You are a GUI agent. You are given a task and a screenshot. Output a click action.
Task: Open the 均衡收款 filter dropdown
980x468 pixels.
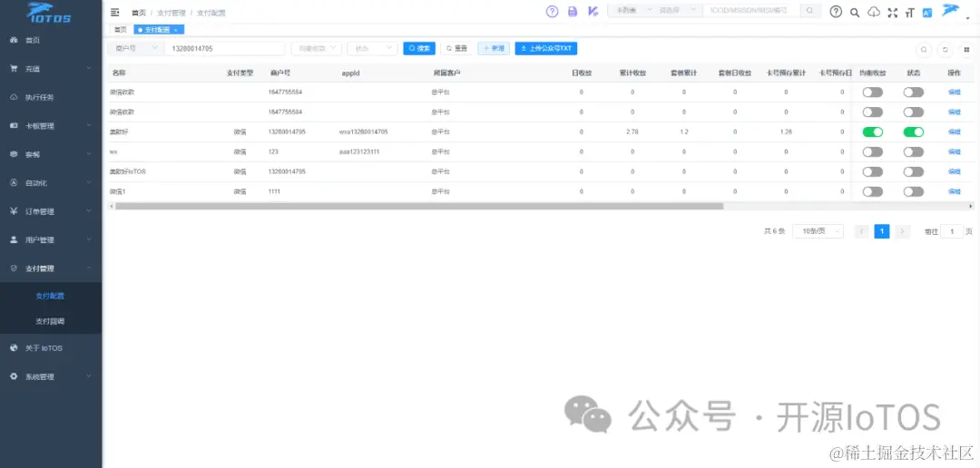pos(317,48)
